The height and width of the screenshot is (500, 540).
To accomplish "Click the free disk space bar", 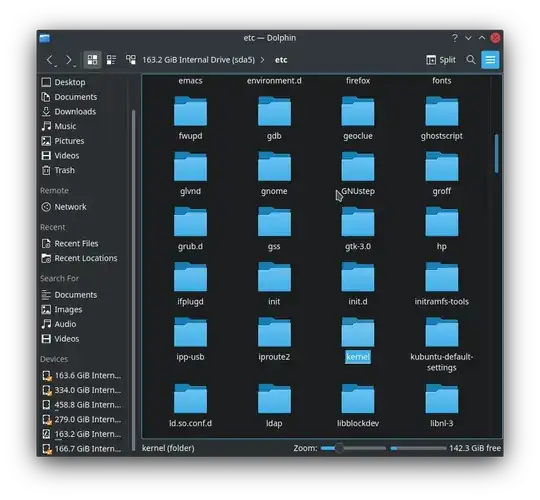I will [418, 448].
